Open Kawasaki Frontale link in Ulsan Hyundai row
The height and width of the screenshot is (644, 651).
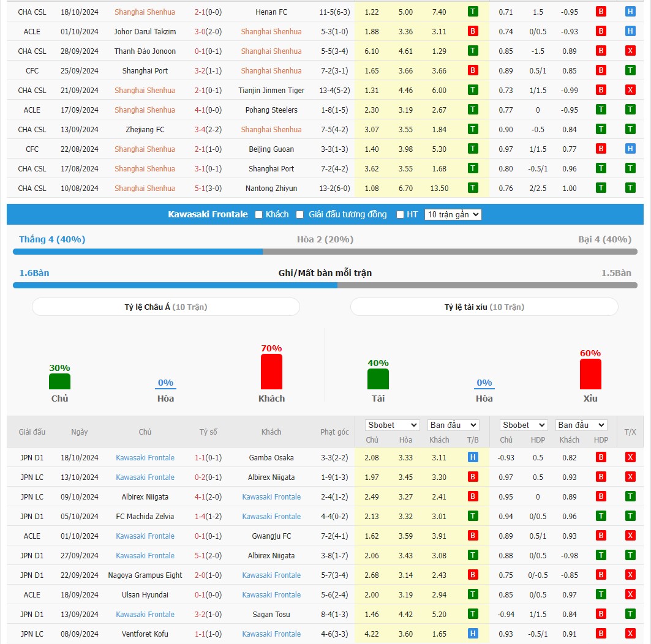[271, 594]
